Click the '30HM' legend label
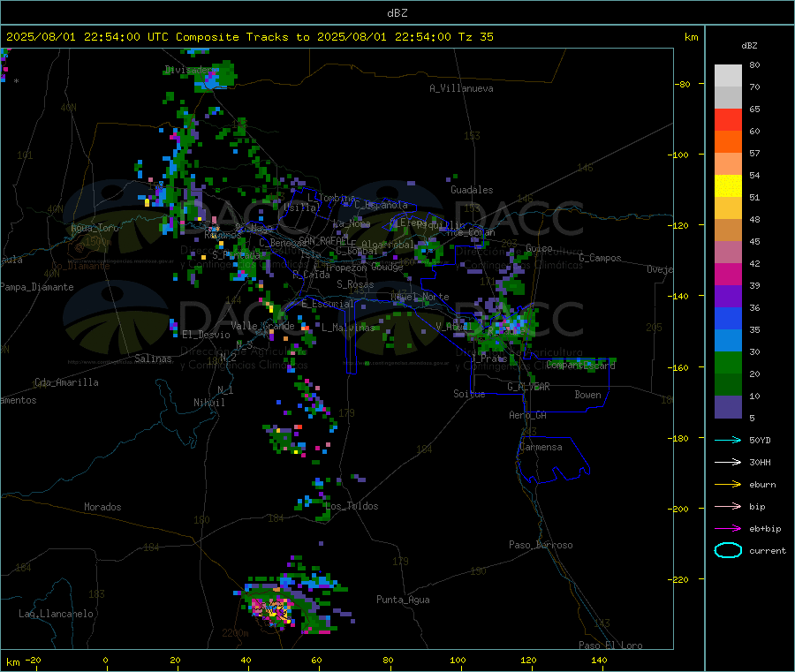Image resolution: width=795 pixels, height=672 pixels. pos(760,462)
